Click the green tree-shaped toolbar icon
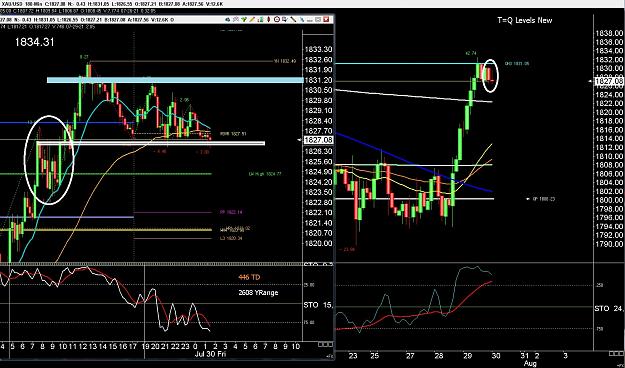Screen dimensions: 625x368 244,20
